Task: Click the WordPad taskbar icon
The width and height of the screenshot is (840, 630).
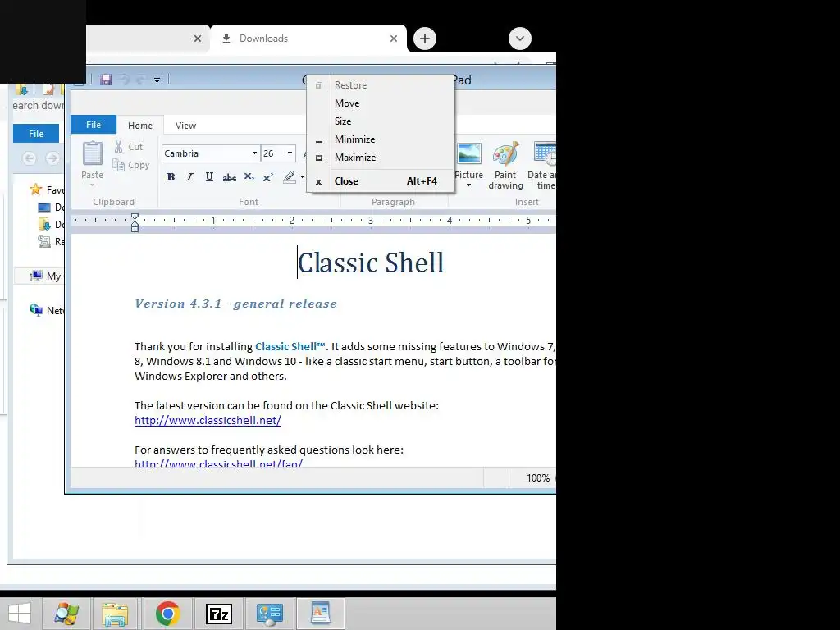Action: pos(321,614)
